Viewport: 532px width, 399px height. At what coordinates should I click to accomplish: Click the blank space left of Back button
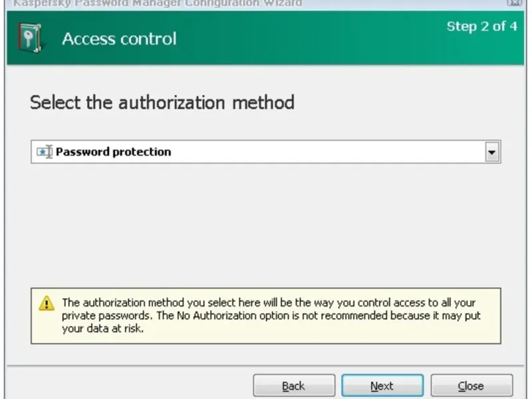[133, 386]
